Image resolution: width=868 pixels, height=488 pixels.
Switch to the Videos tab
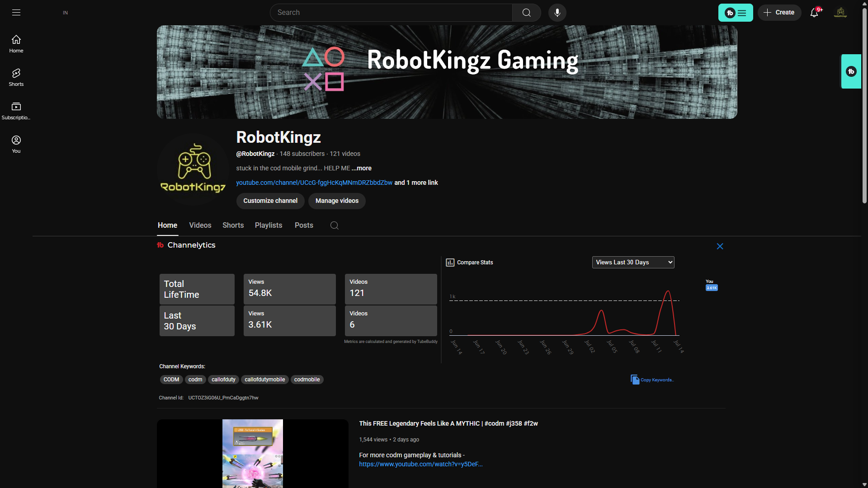[200, 225]
